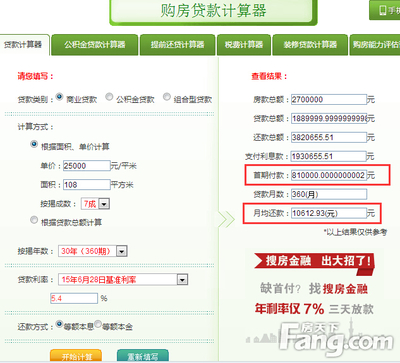Image resolution: width=400 pixels, height=363 pixels.
Task: Open the 税费计算器 tab
Action: point(244,45)
